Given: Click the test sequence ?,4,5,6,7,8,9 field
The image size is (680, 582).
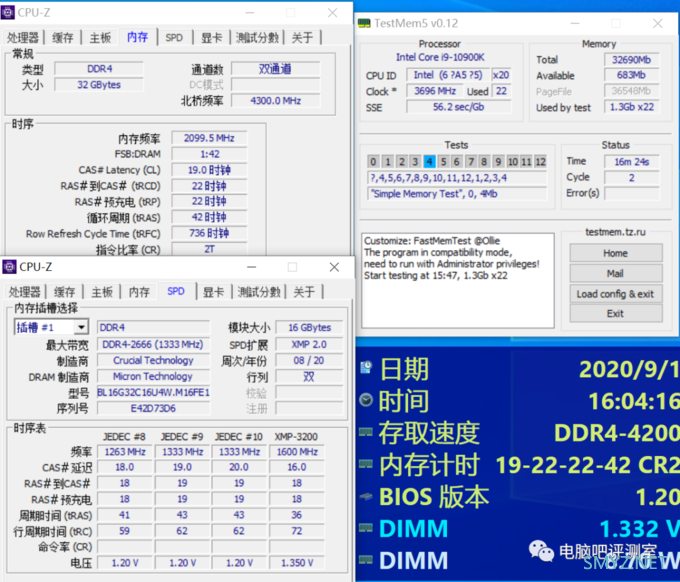Looking at the screenshot, I should tap(458, 178).
